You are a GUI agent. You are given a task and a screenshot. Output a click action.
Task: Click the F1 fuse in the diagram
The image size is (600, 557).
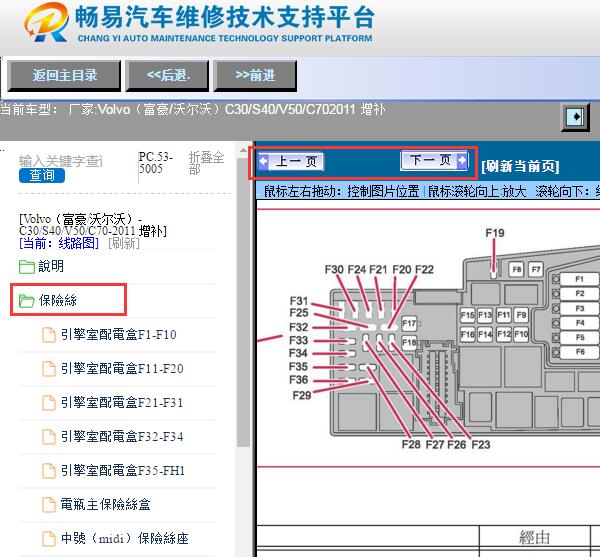click(x=579, y=279)
